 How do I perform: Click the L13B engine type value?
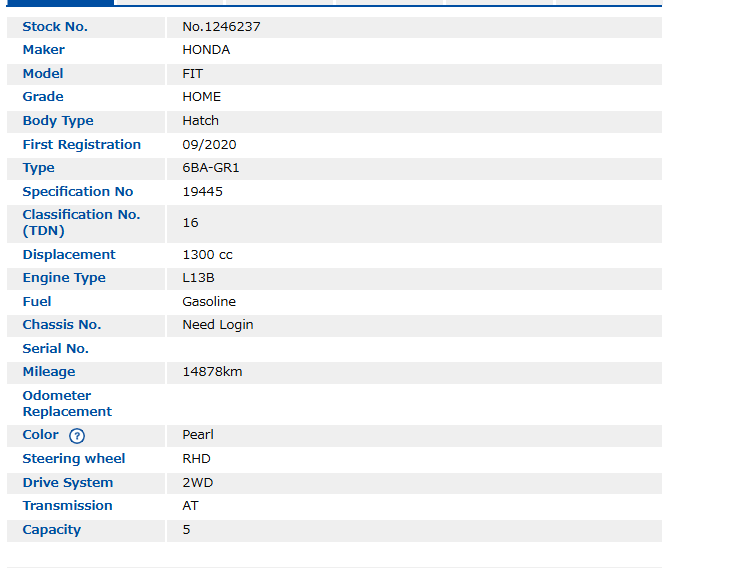198,278
